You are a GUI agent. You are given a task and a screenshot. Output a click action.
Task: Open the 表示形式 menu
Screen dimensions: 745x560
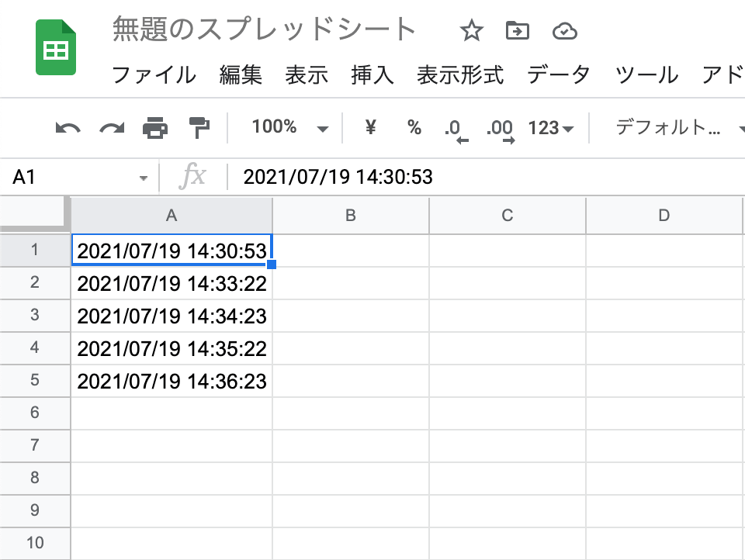tap(460, 74)
